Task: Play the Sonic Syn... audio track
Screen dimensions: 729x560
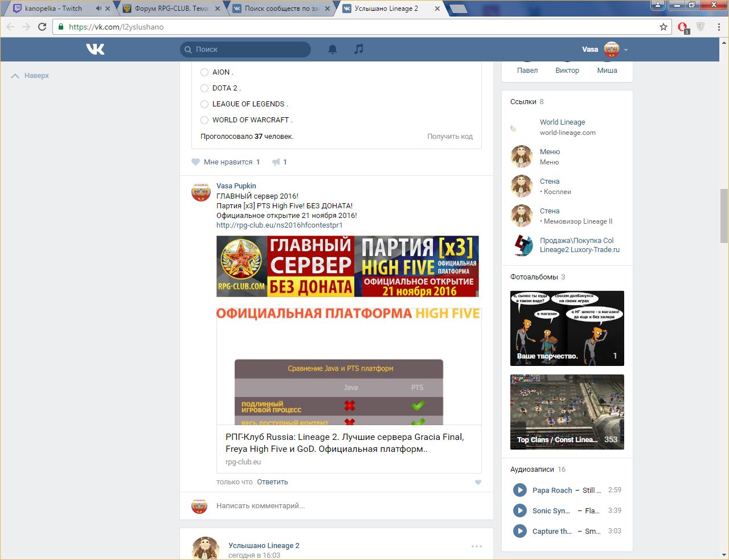Action: click(519, 510)
